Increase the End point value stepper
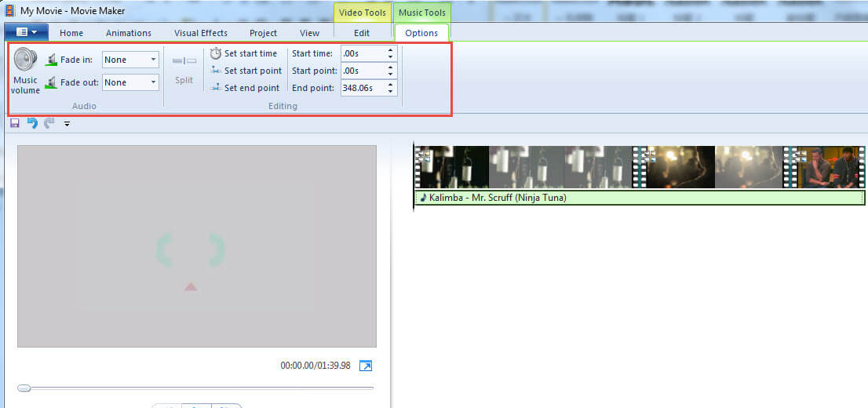Viewport: 868px width, 408px height. [x=391, y=85]
